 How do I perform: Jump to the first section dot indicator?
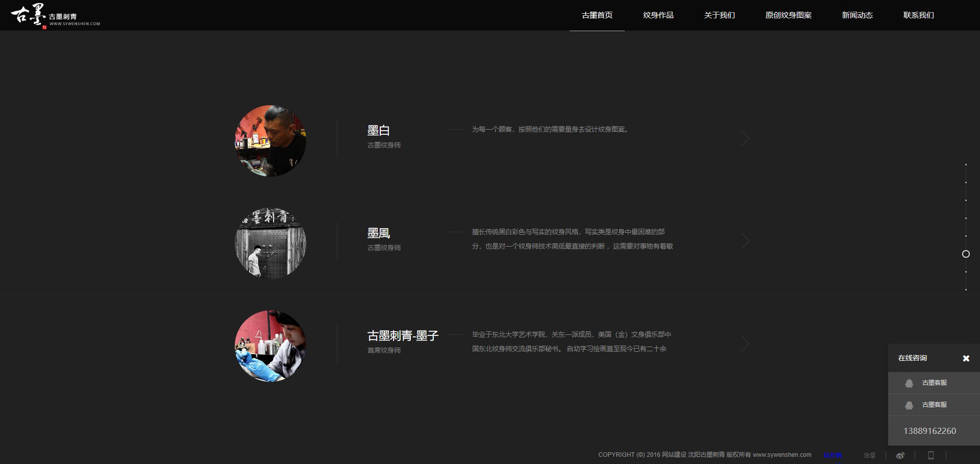pos(966,165)
